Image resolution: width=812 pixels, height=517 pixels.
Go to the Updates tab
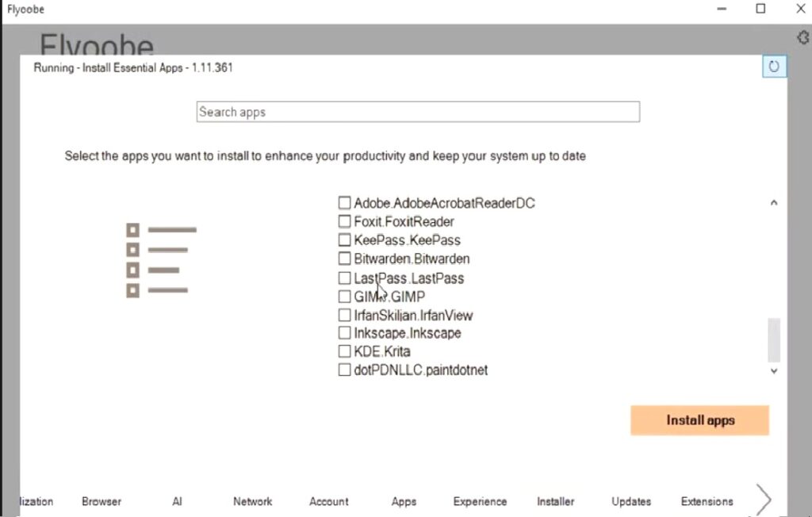click(631, 501)
